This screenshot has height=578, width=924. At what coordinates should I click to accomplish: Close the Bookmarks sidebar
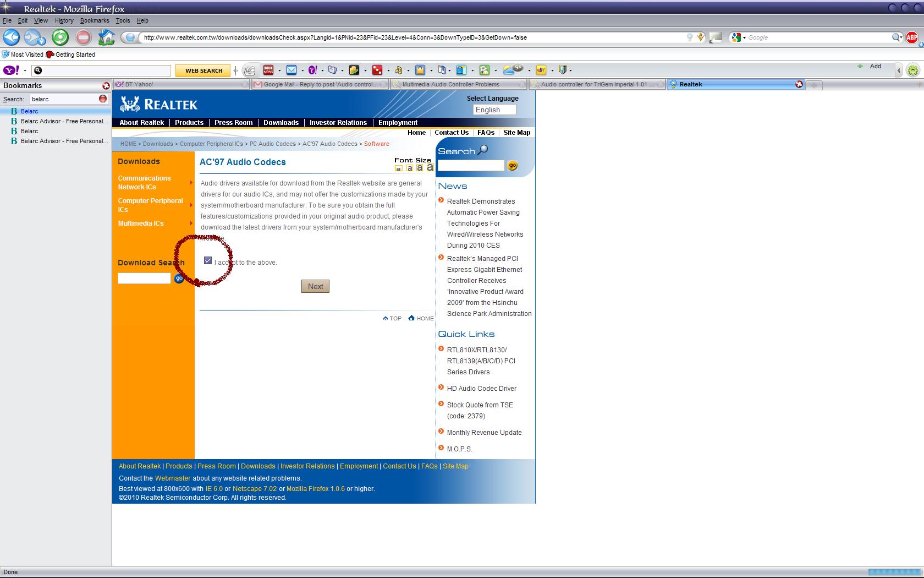pos(106,85)
